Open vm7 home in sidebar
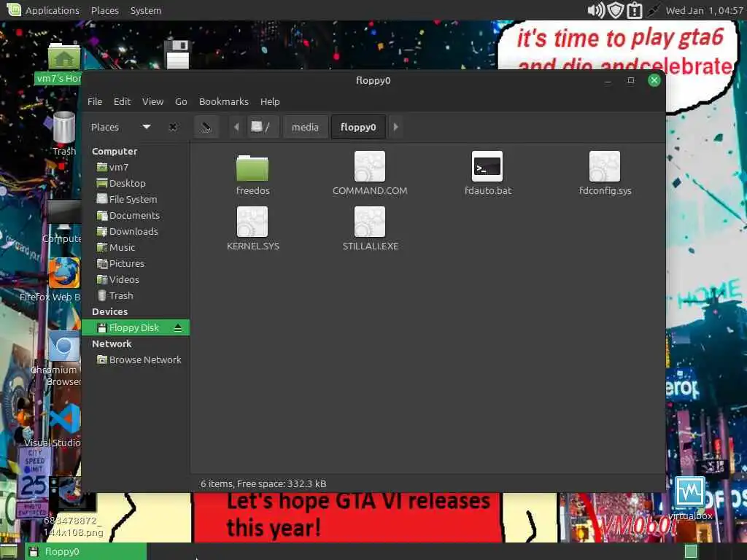Image resolution: width=747 pixels, height=560 pixels. 136,167
